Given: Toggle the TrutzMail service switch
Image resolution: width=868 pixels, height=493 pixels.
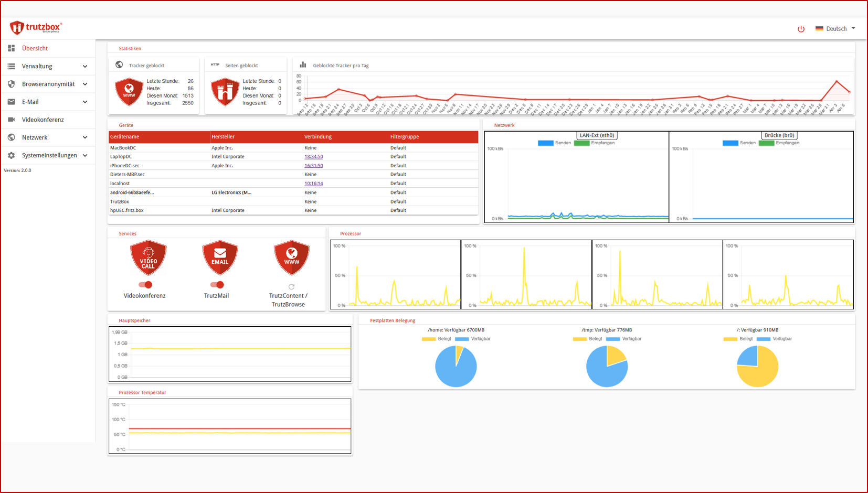Looking at the screenshot, I should pos(217,285).
